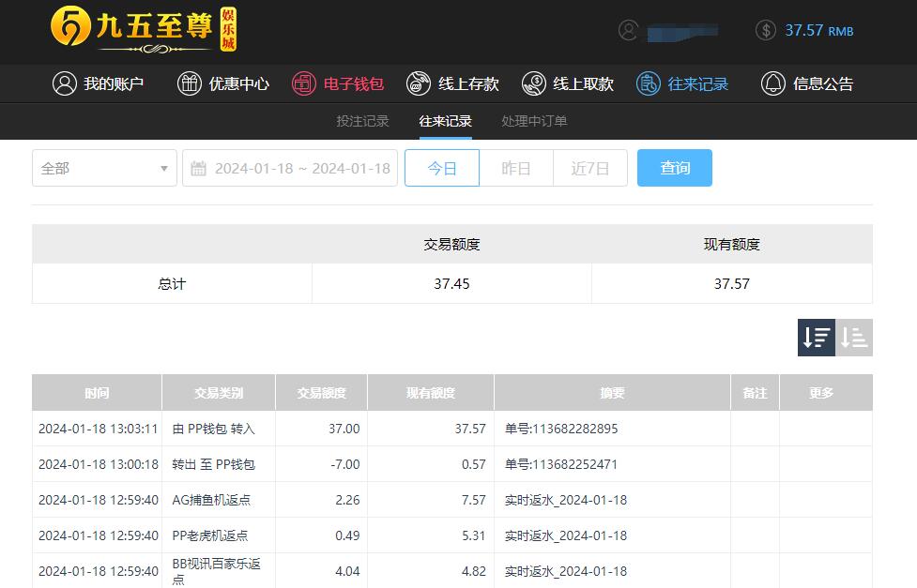This screenshot has width=917, height=588.
Task: Select ascending sort order icon
Action: click(854, 338)
